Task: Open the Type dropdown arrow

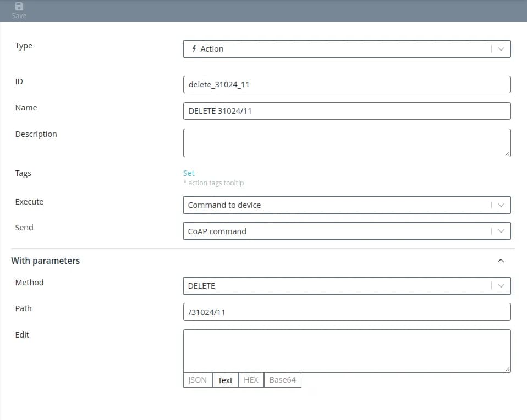Action: click(501, 49)
